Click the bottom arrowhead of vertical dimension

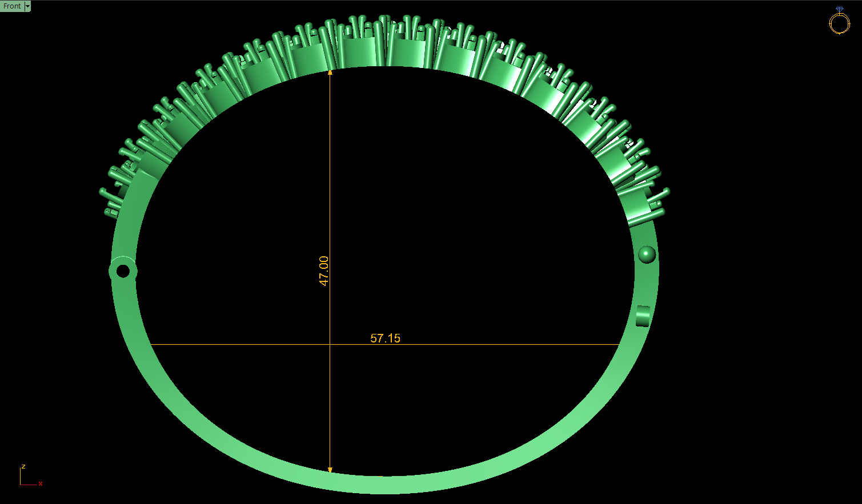click(330, 470)
